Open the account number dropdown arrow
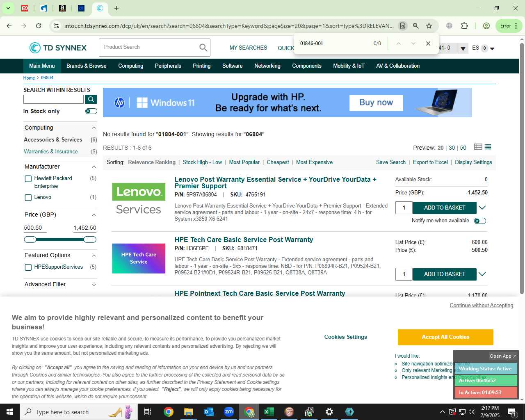This screenshot has height=420, width=525. [463, 48]
